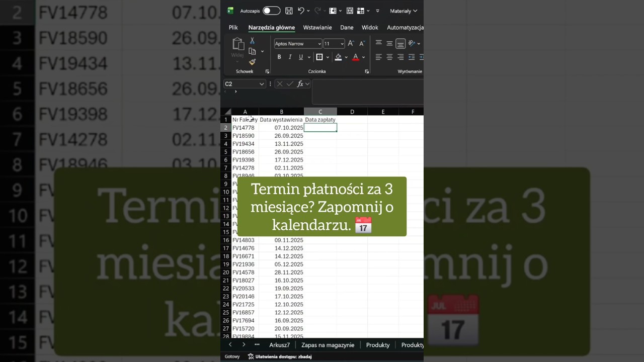Click the Cut scissors icon
The image size is (644, 362).
252,41
